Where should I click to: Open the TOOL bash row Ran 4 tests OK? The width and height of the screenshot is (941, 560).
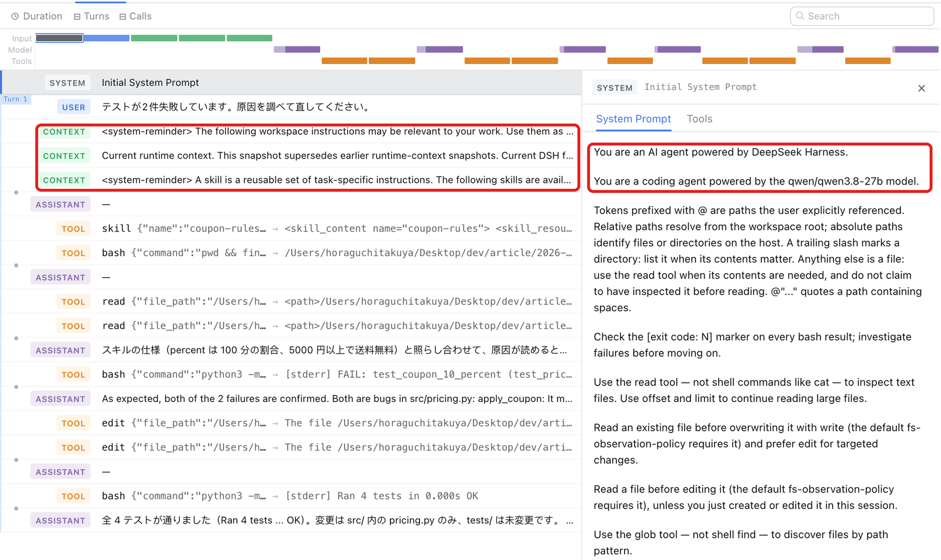point(292,496)
